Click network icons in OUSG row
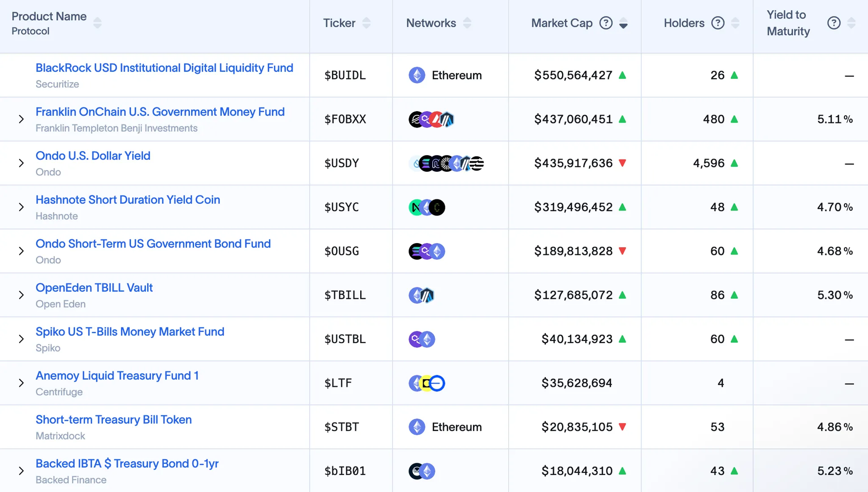The height and width of the screenshot is (492, 868). click(x=427, y=252)
